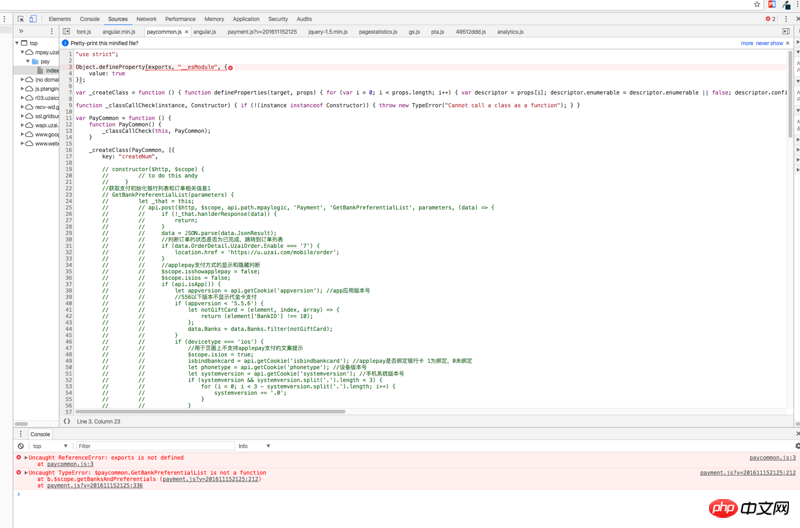The height and width of the screenshot is (528, 800).
Task: Open payment.js?v=201611152125 file tab
Action: pos(262,32)
